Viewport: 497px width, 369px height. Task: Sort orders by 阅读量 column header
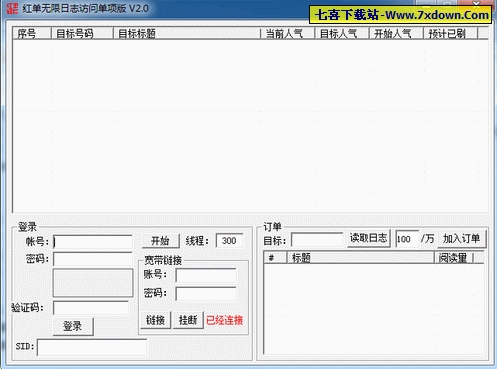coord(454,258)
